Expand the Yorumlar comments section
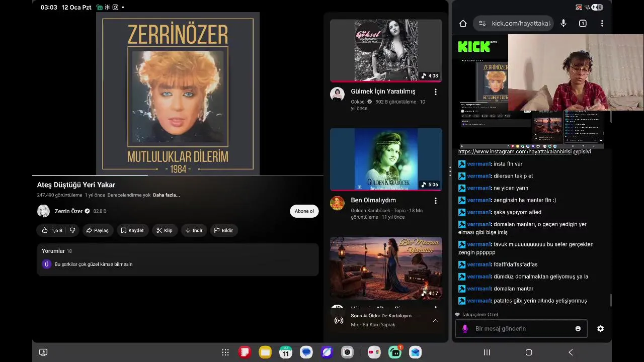Image resolution: width=644 pixels, height=362 pixels. coord(178,259)
